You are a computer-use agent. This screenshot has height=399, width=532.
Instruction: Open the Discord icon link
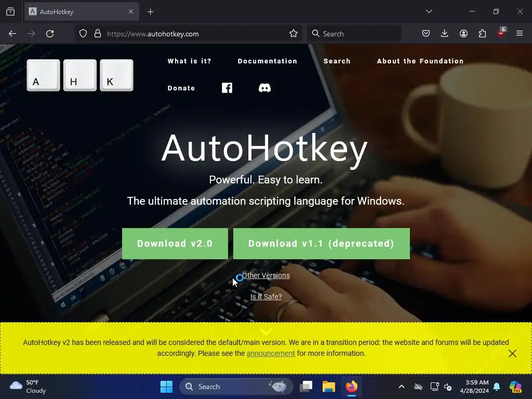pyautogui.click(x=264, y=88)
